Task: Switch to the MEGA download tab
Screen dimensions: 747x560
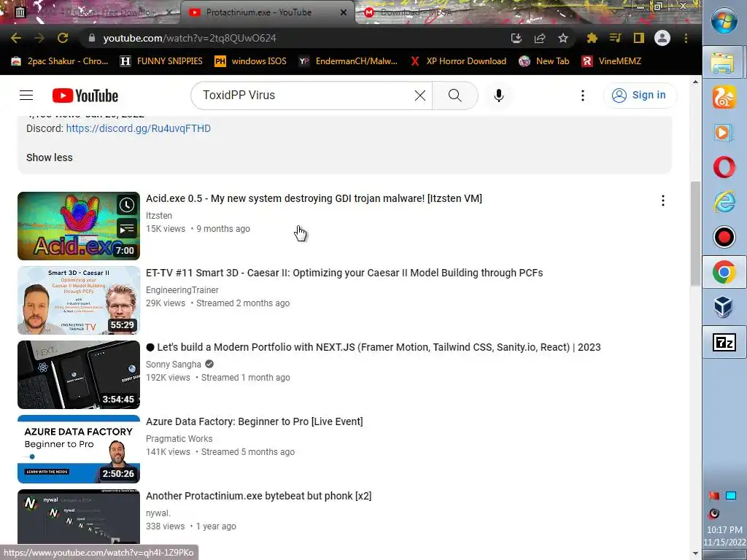Action: [417, 12]
